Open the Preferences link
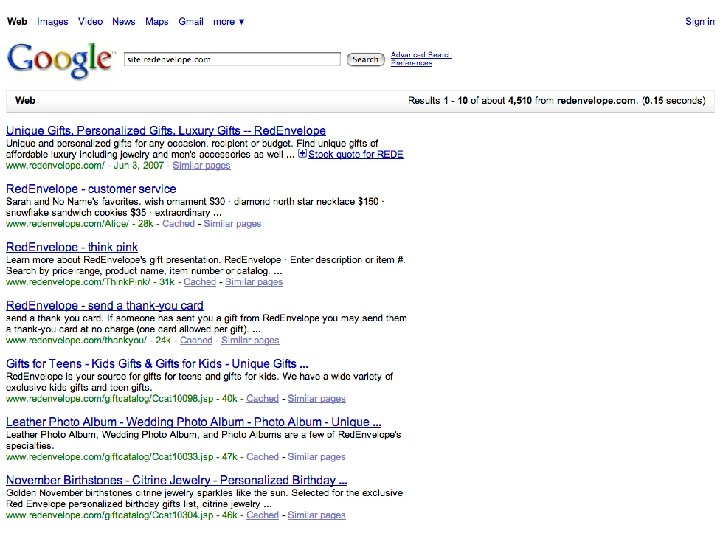 pyautogui.click(x=411, y=63)
